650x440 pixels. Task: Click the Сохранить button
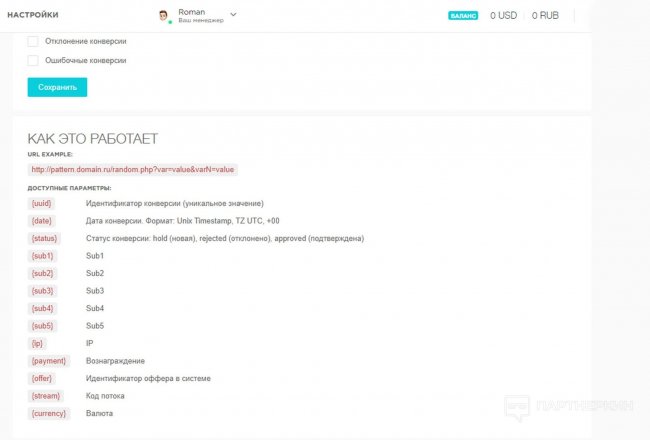(57, 87)
